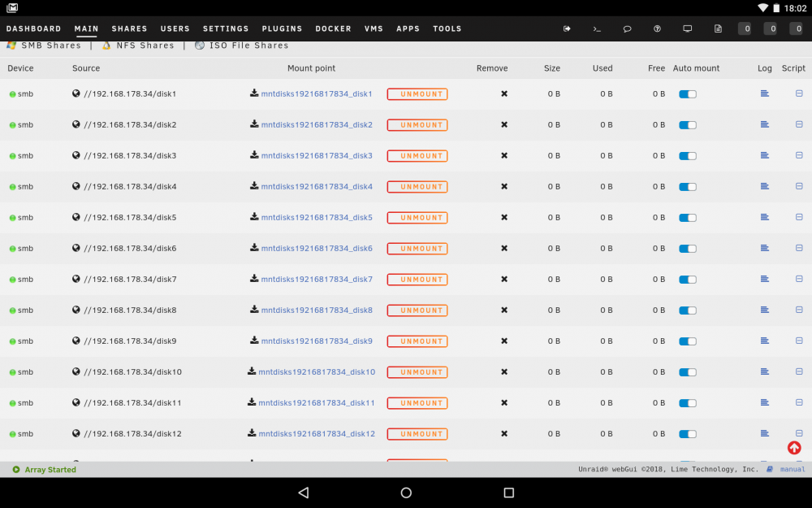Toggle auto mount for disk9
The height and width of the screenshot is (508, 812).
click(x=688, y=341)
